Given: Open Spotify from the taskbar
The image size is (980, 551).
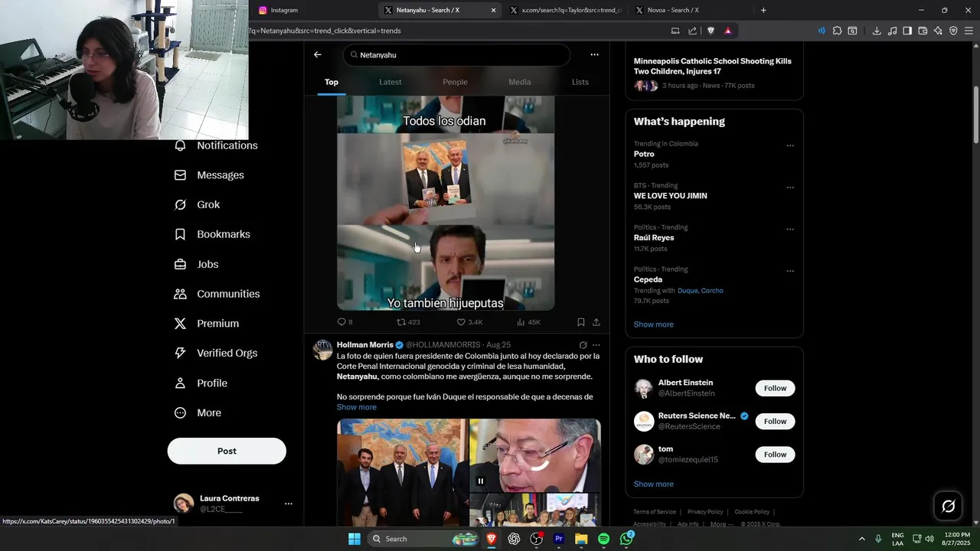Looking at the screenshot, I should tap(603, 539).
